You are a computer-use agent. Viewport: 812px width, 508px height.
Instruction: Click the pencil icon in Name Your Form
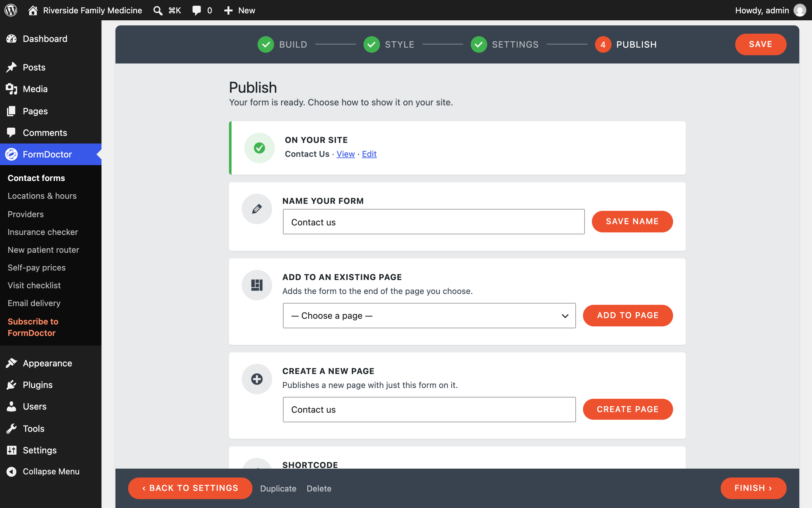(257, 209)
